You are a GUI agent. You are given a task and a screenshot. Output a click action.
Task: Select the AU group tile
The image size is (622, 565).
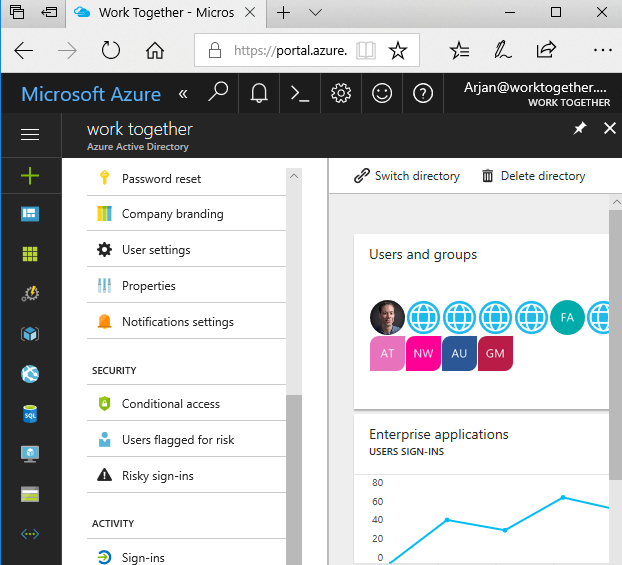[459, 353]
